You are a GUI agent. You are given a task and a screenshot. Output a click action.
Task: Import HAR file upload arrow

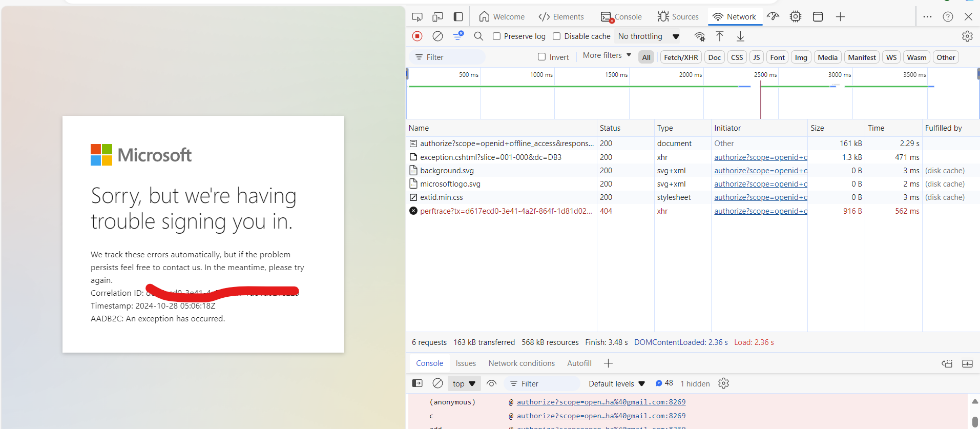pos(720,36)
